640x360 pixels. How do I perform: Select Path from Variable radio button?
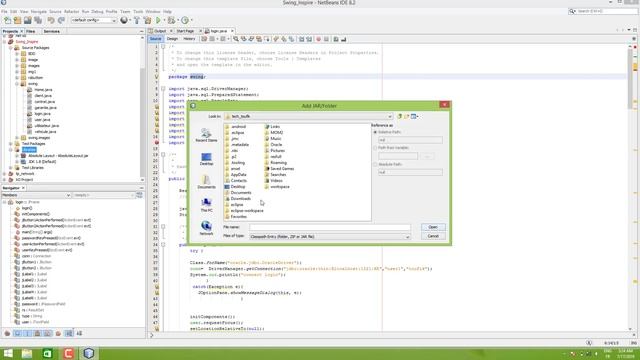point(375,148)
